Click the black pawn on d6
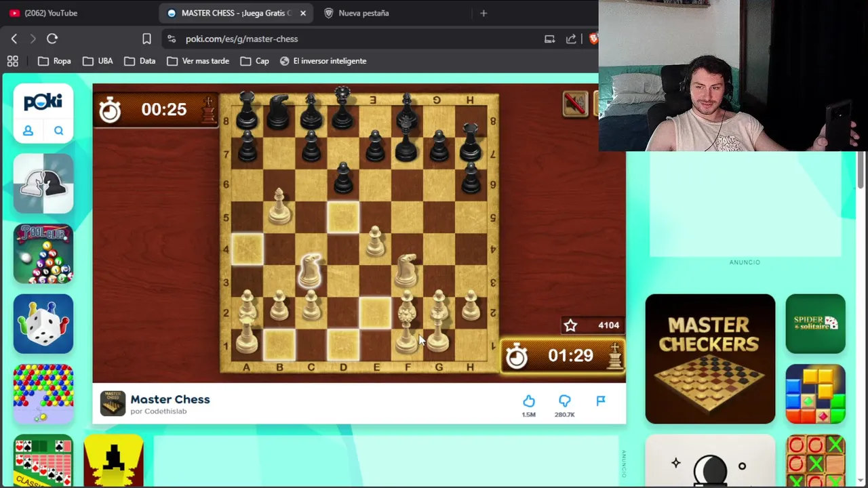Image resolution: width=868 pixels, height=488 pixels. click(x=343, y=178)
